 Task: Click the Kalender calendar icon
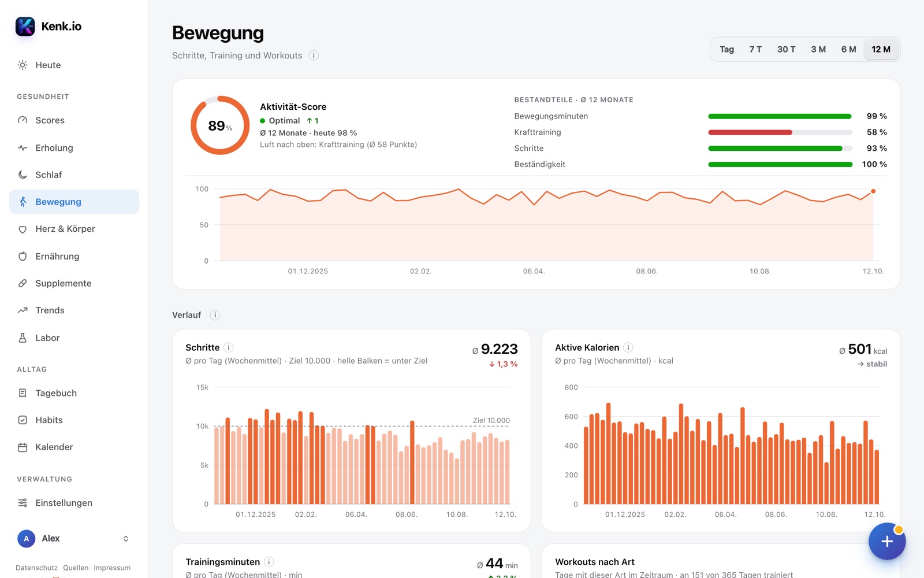point(23,447)
